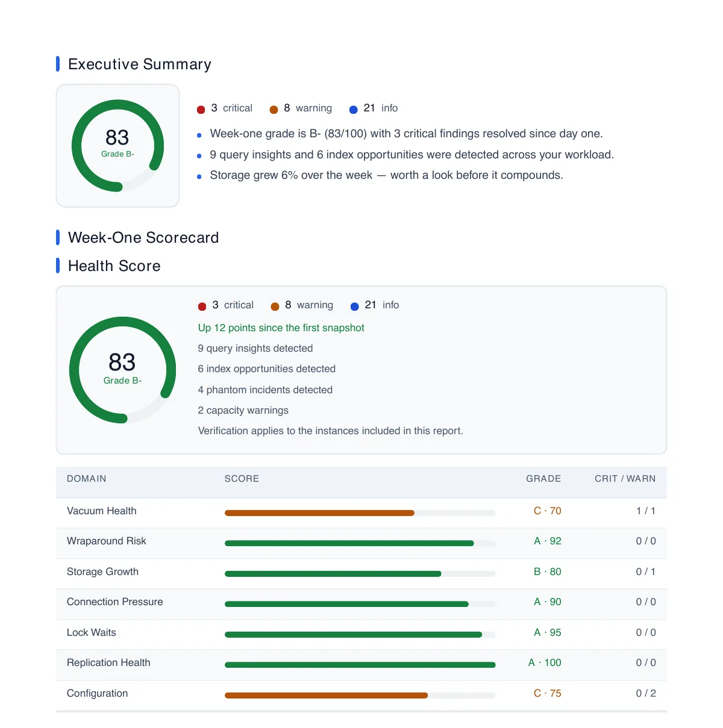
Task: Click the Executive Summary heading
Action: [x=140, y=64]
